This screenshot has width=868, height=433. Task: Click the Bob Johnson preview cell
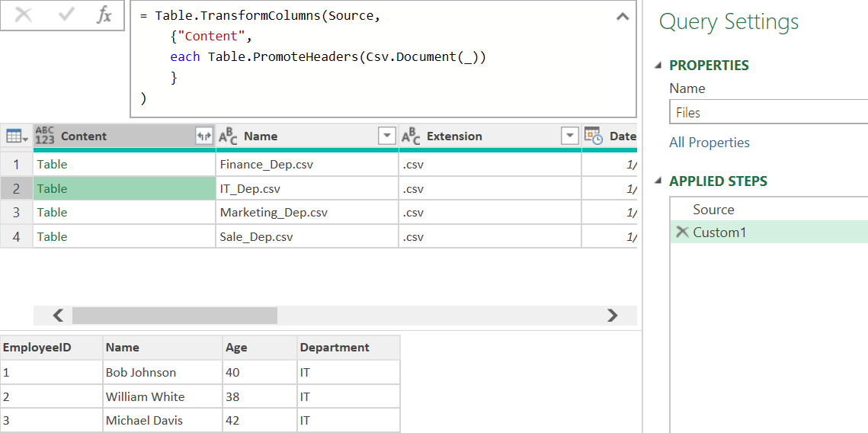click(x=163, y=372)
